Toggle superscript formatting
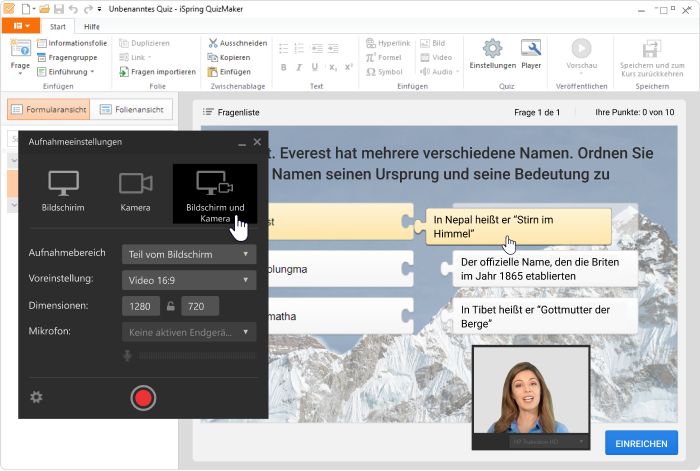Screen dimensions: 700x471 point(349,67)
